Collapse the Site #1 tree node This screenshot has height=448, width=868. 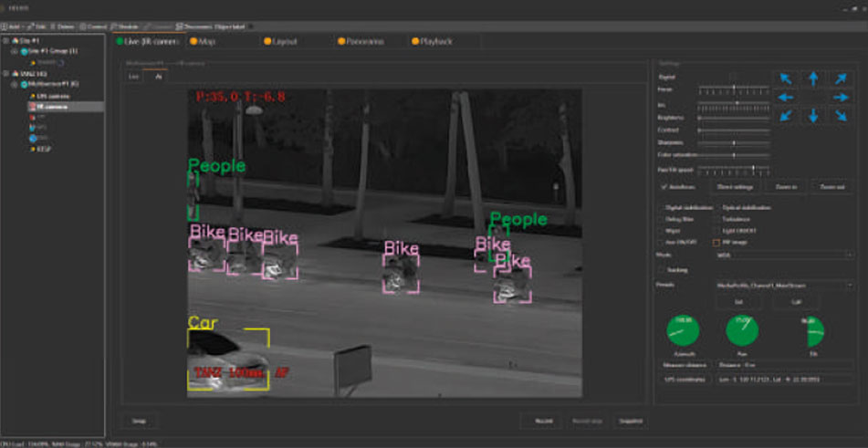tap(5, 41)
